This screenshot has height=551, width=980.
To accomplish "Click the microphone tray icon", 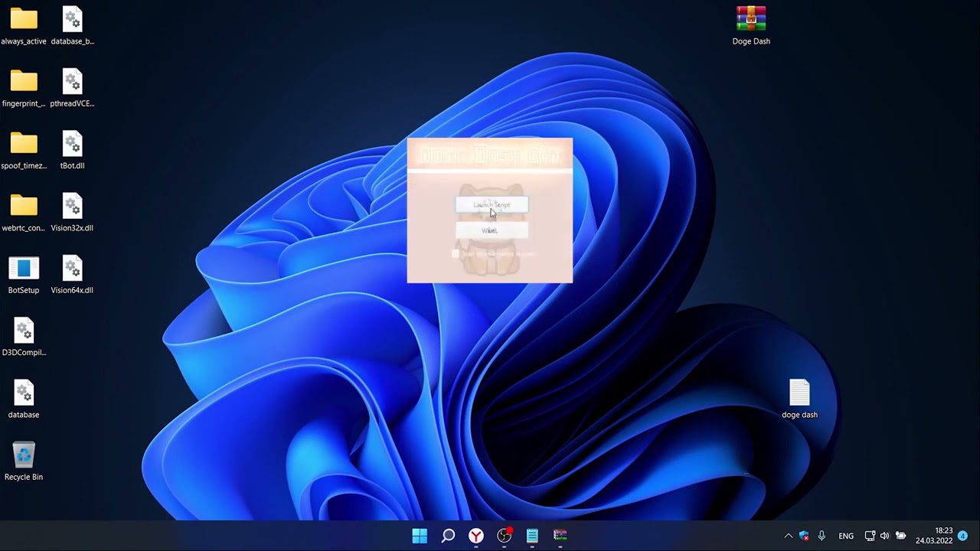I will click(822, 536).
